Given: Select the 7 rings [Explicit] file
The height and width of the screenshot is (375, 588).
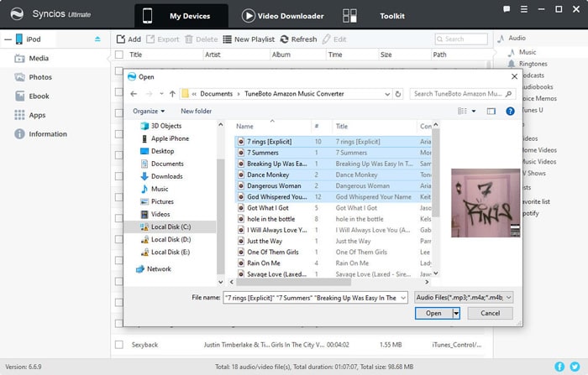Looking at the screenshot, I should pos(333,142).
